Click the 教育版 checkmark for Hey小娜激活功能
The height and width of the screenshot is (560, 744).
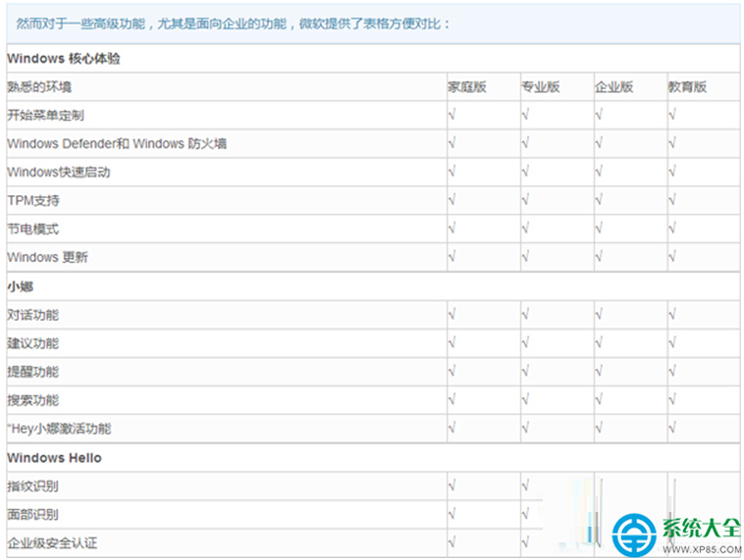tap(672, 428)
